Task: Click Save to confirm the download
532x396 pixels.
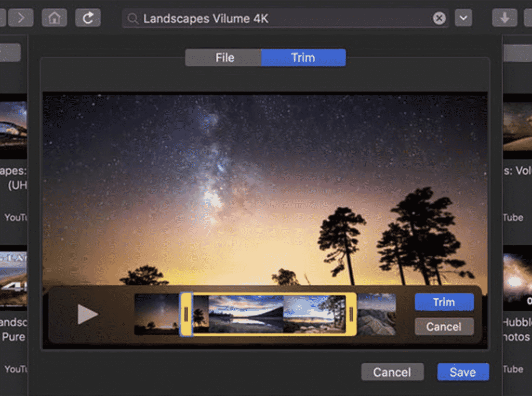Action: (x=463, y=372)
